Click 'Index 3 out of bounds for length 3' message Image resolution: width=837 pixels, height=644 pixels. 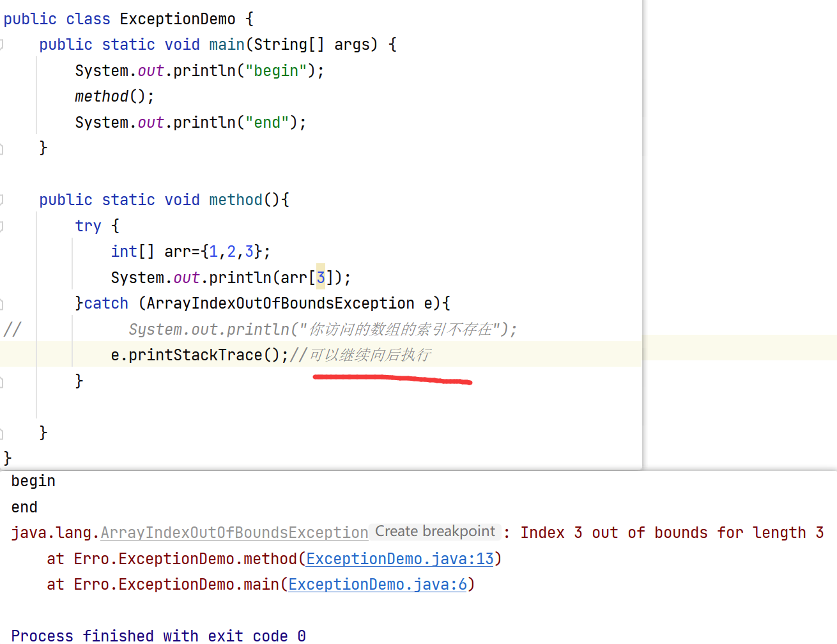(672, 533)
